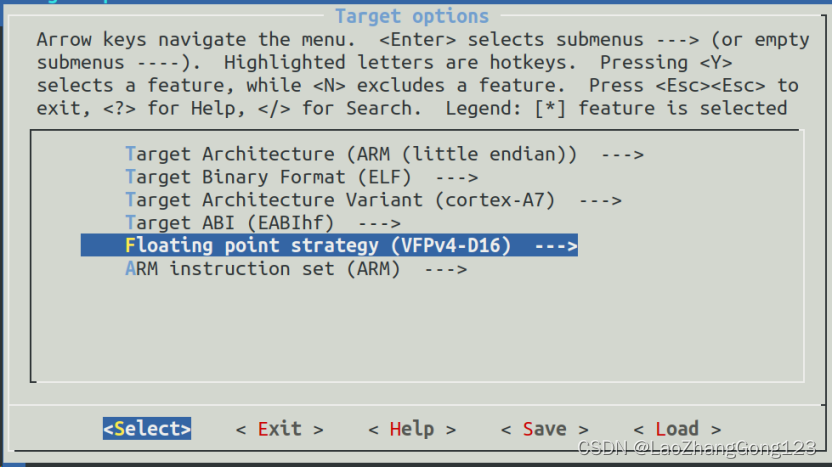This screenshot has height=468, width=832.
Task: Open the Target Binary Format (ELF) entry
Action: [301, 177]
